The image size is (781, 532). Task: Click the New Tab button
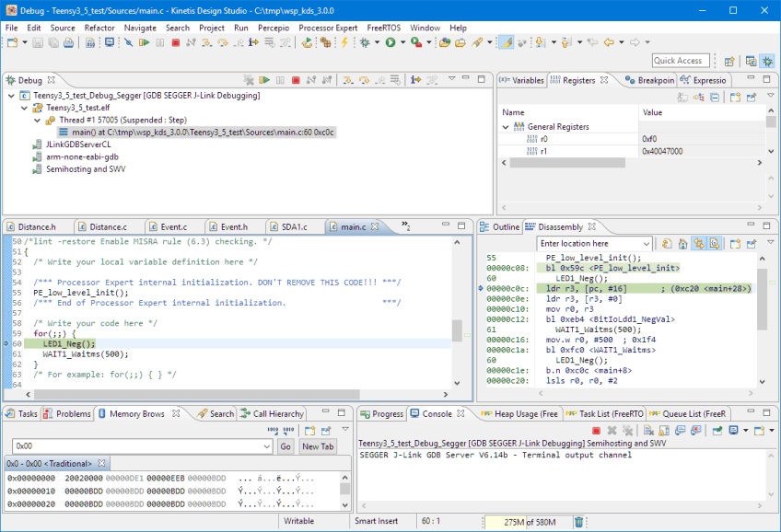[x=318, y=445]
